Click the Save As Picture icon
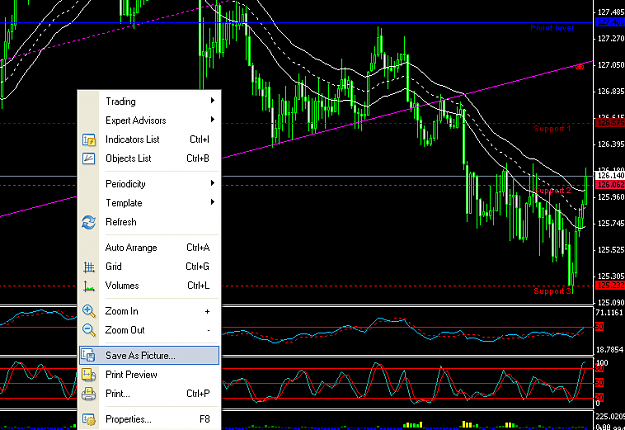This screenshot has height=430, width=625. tap(88, 355)
